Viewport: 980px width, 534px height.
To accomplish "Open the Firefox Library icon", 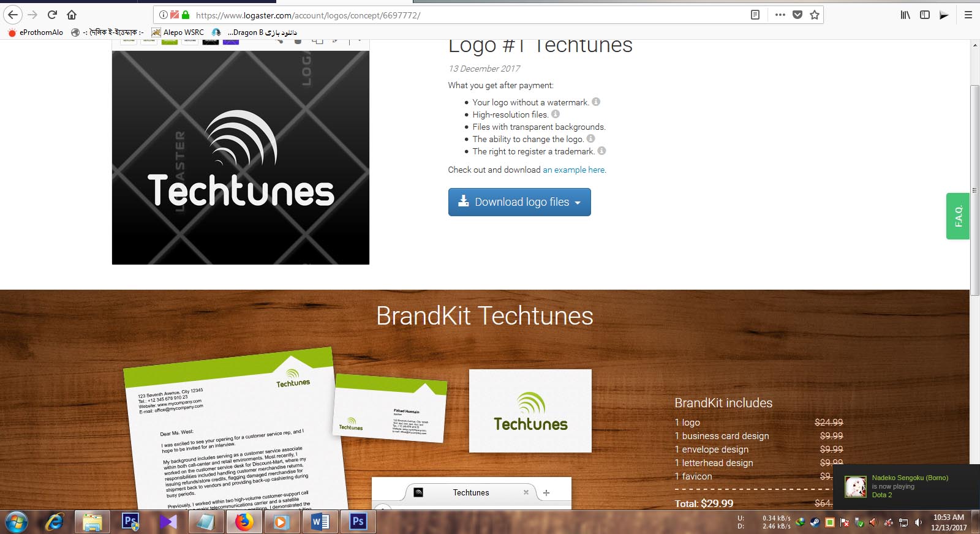I will point(905,15).
